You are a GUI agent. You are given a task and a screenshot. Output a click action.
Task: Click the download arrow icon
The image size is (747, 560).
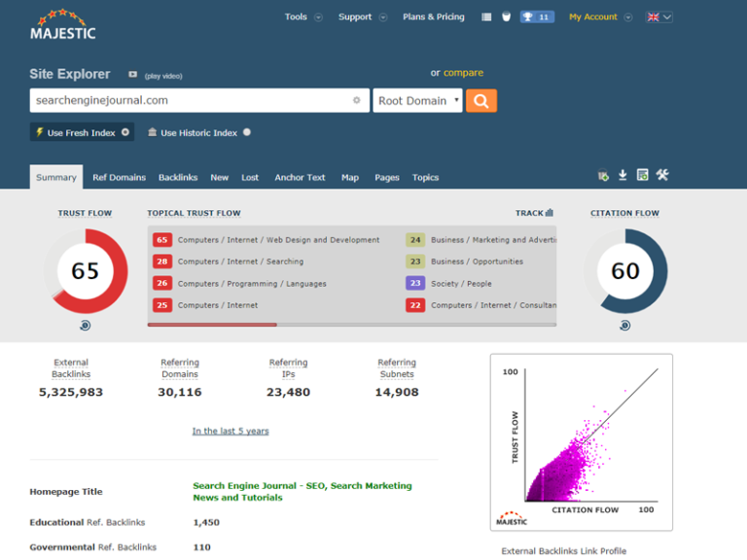[x=622, y=175]
